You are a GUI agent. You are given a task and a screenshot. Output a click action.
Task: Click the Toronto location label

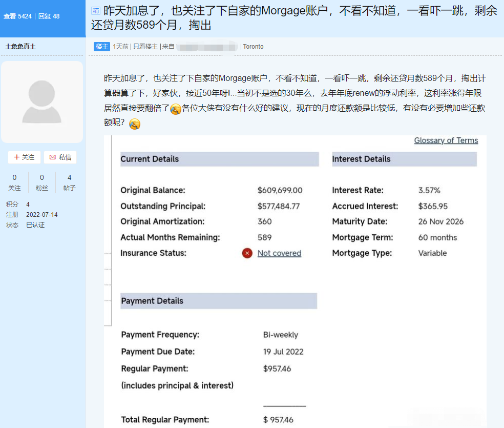pos(253,47)
